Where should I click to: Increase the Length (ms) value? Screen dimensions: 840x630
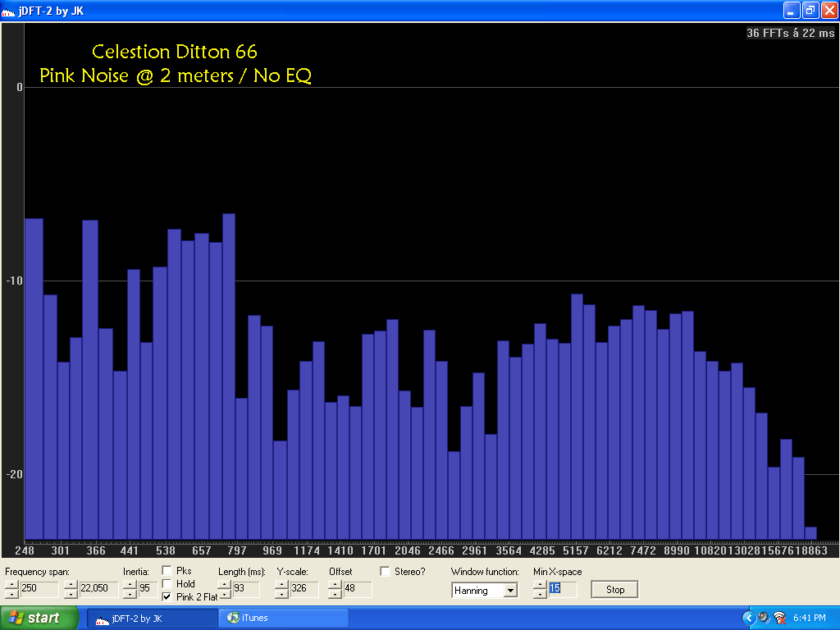pos(225,585)
